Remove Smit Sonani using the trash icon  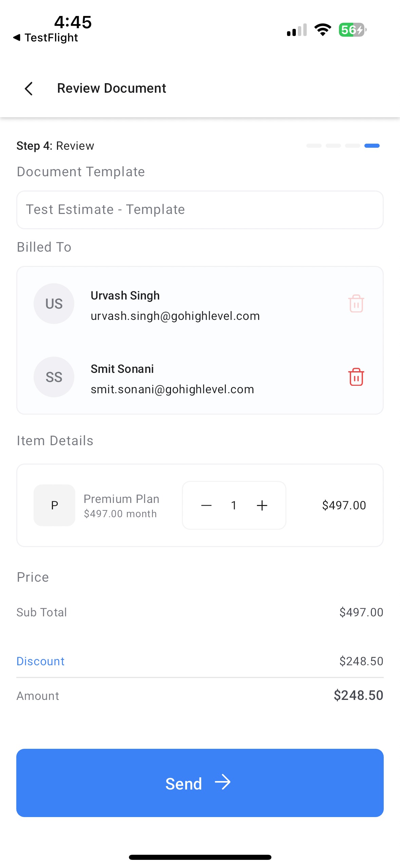click(x=356, y=377)
